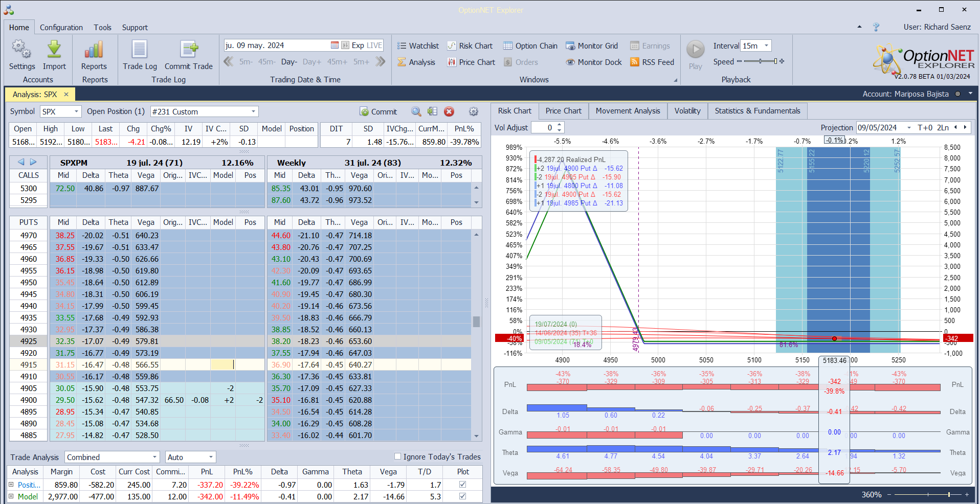Image resolution: width=980 pixels, height=504 pixels.
Task: Click the Import download arrow icon
Action: [54, 49]
